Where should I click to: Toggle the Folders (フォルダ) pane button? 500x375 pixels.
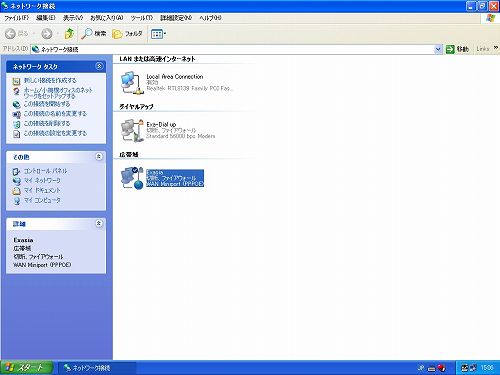(127, 33)
